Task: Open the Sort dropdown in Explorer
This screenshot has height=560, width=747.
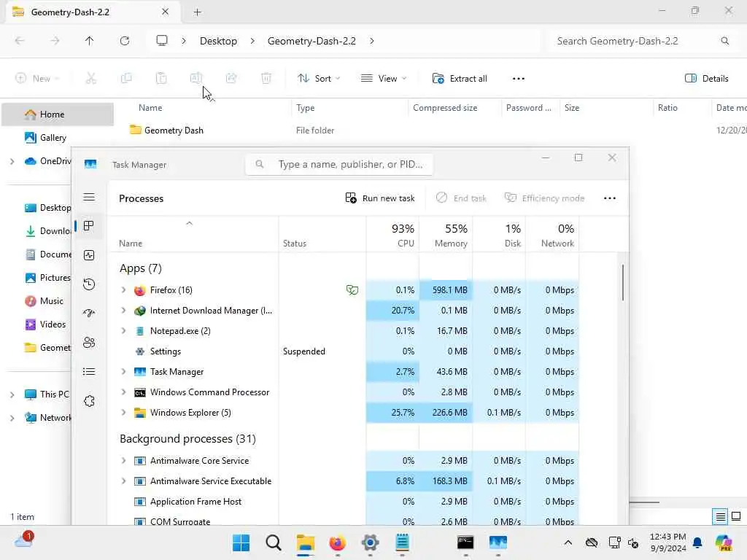Action: 319,79
